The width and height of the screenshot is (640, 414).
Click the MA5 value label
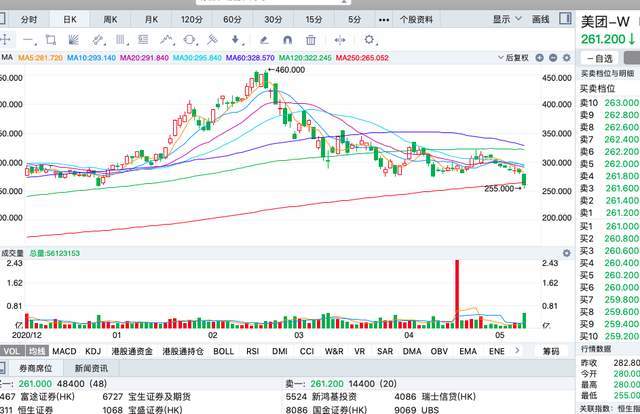pyautogui.click(x=40, y=58)
